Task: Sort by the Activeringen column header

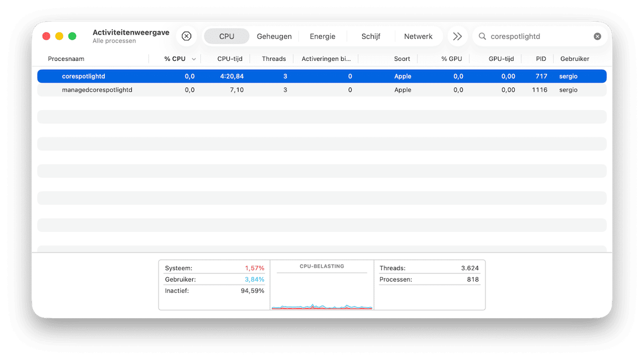Action: 327,59
